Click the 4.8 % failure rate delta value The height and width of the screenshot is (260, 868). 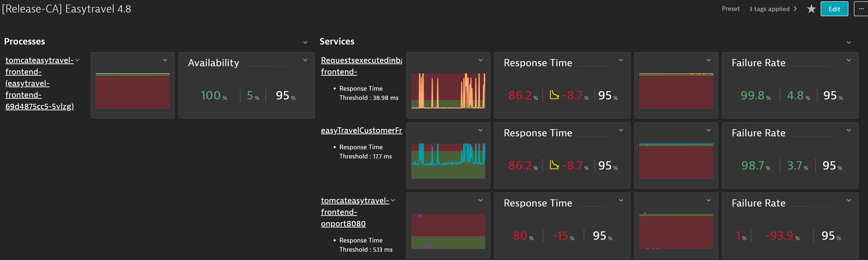[x=798, y=96]
